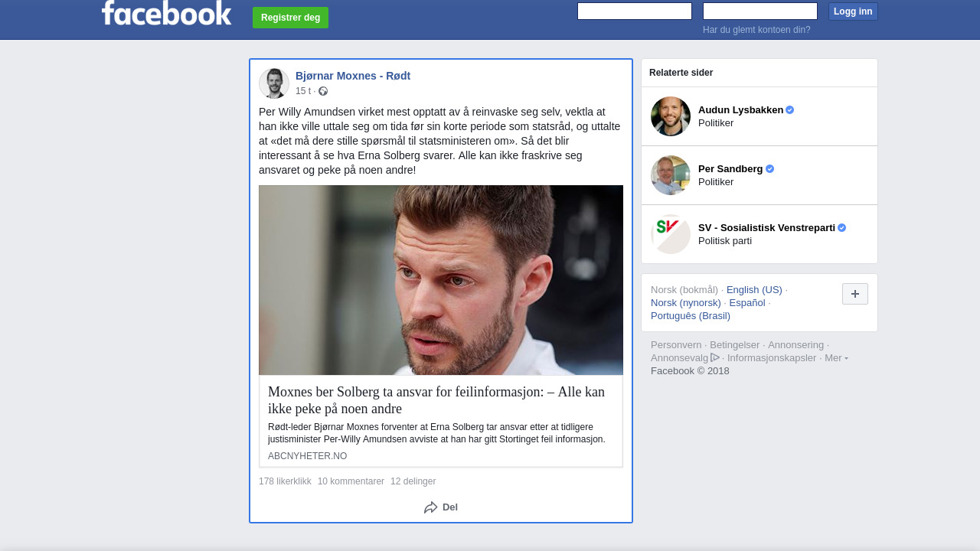This screenshot has height=551, width=980.
Task: Open the 'Moxnes ber Solberg ta ansvar' headline
Action: 436,400
